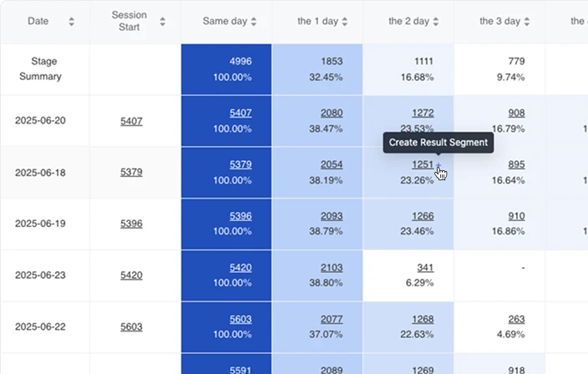The image size is (588, 374).
Task: Select the 1272 day-2 retention value
Action: pyautogui.click(x=423, y=113)
